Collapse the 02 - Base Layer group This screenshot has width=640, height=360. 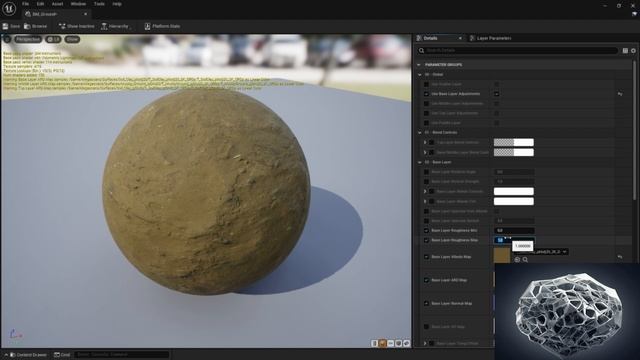(x=420, y=162)
